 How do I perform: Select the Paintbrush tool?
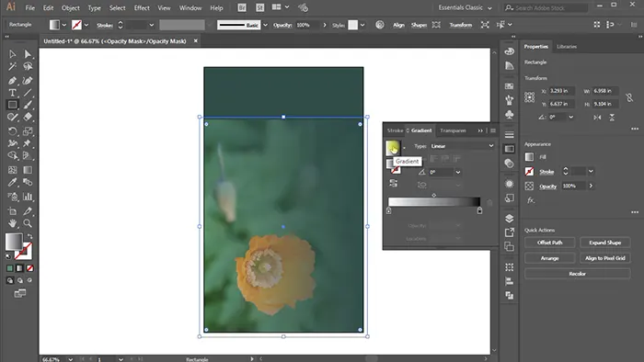tap(28, 105)
